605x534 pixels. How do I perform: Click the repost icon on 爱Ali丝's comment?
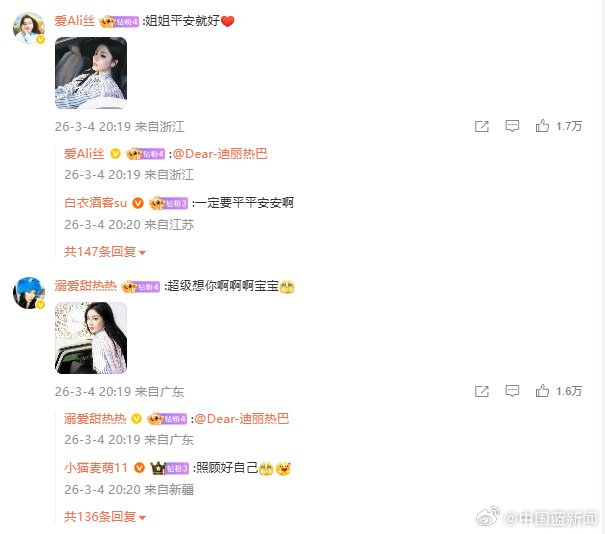point(482,126)
